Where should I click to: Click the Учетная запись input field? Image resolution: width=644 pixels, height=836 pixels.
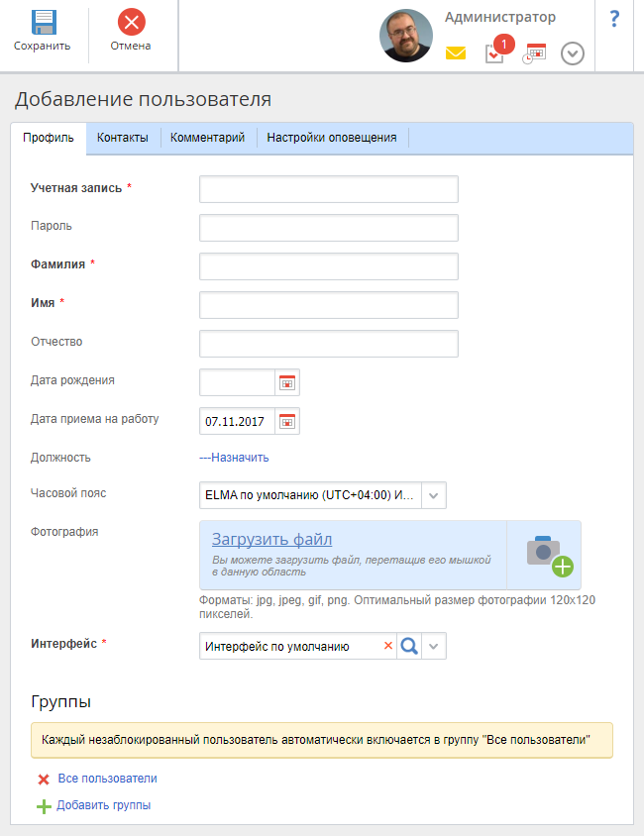tap(329, 189)
